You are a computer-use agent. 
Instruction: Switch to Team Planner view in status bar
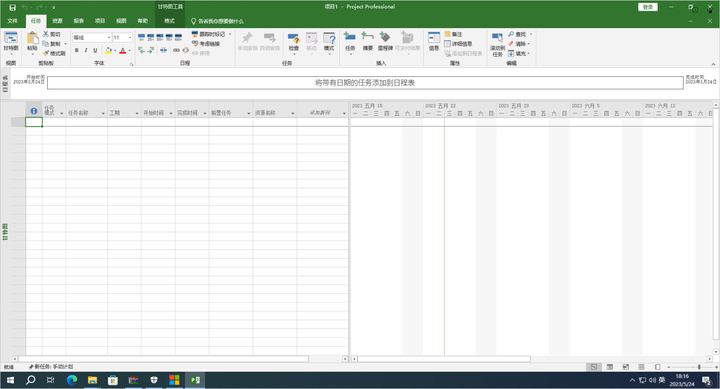pos(625,366)
